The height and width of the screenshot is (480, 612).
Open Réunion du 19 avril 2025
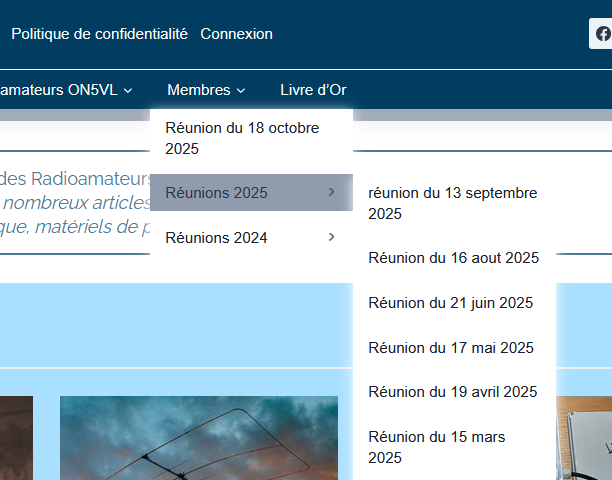pyautogui.click(x=453, y=392)
